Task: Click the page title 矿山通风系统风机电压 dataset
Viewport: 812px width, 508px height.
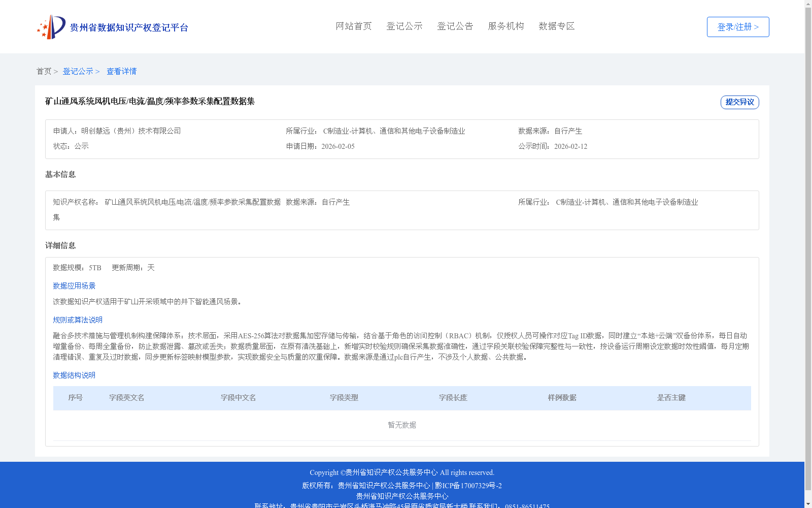Action: pos(150,101)
